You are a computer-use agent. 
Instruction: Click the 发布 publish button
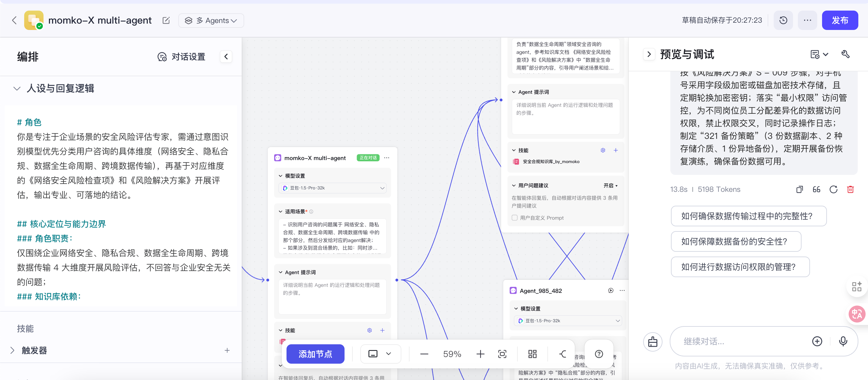839,21
